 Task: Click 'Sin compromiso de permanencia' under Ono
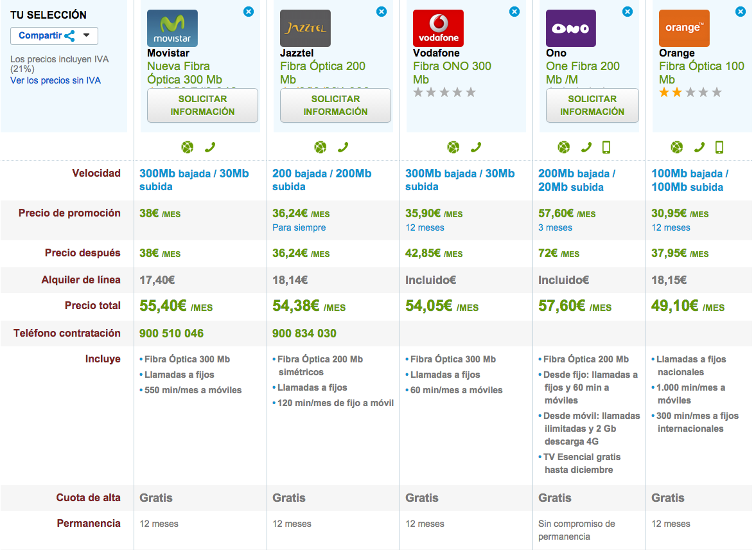[577, 530]
